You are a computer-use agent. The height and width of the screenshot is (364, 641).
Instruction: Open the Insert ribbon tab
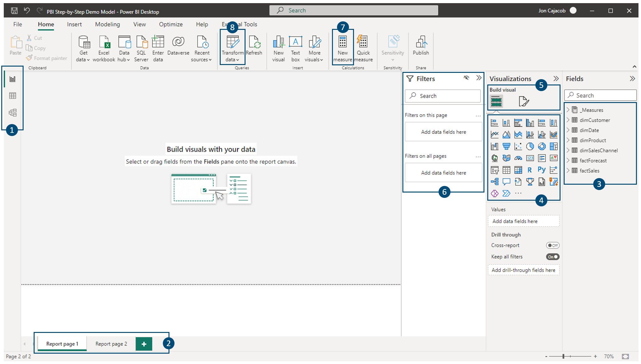(x=74, y=24)
